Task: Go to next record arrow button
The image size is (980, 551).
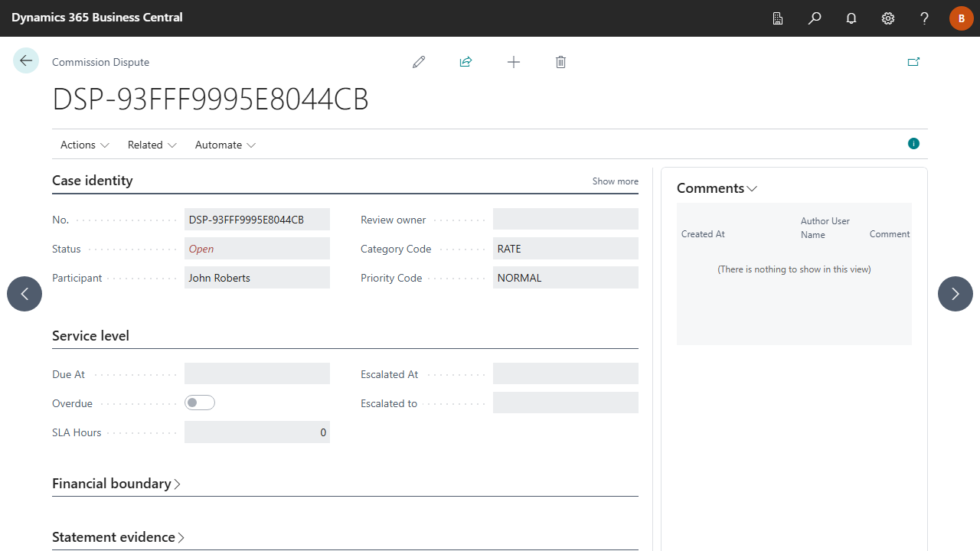Action: (x=955, y=294)
